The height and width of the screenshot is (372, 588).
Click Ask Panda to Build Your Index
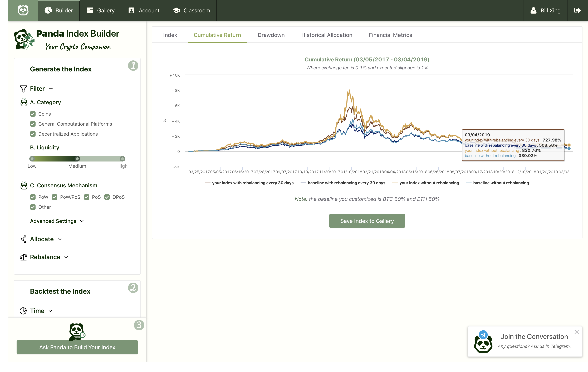(77, 347)
